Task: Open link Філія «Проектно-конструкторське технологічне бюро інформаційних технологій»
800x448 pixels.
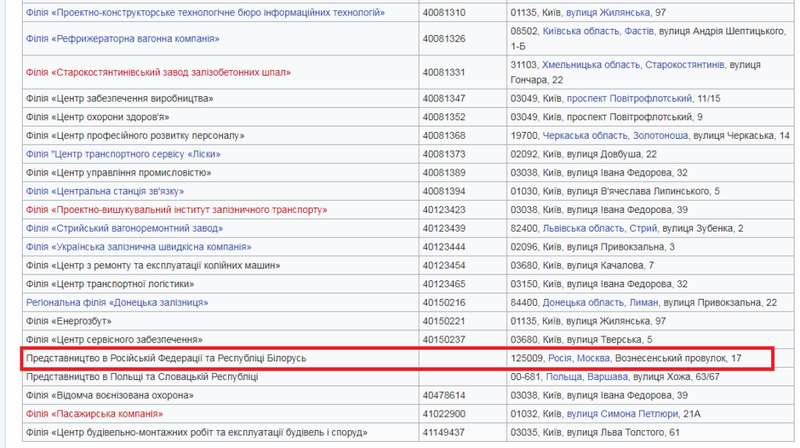Action: point(205,12)
